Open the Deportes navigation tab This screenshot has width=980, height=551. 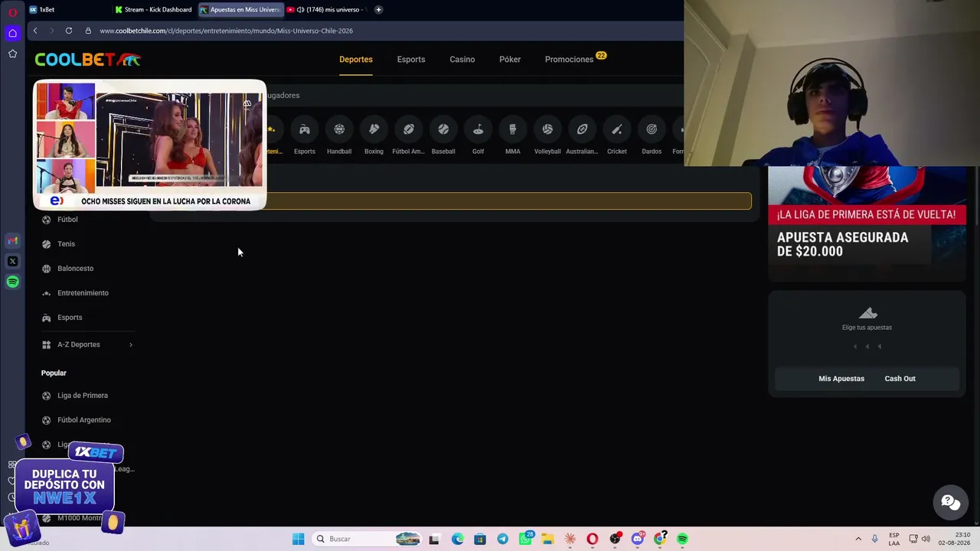pos(356,59)
